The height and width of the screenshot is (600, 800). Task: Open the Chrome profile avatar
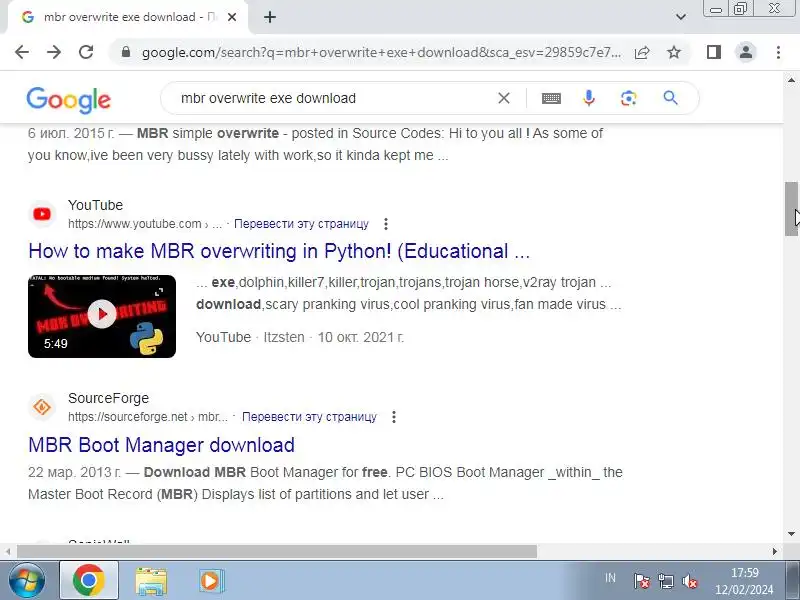tap(745, 52)
